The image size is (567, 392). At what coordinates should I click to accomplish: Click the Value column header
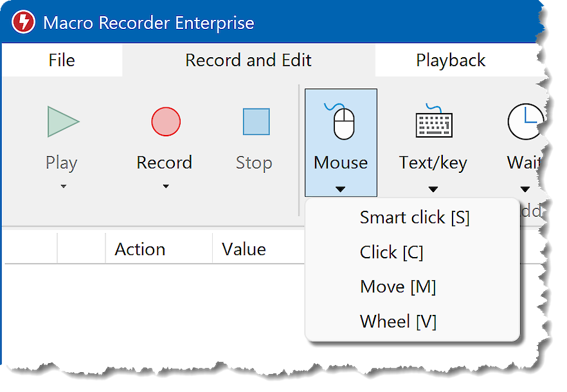point(244,249)
